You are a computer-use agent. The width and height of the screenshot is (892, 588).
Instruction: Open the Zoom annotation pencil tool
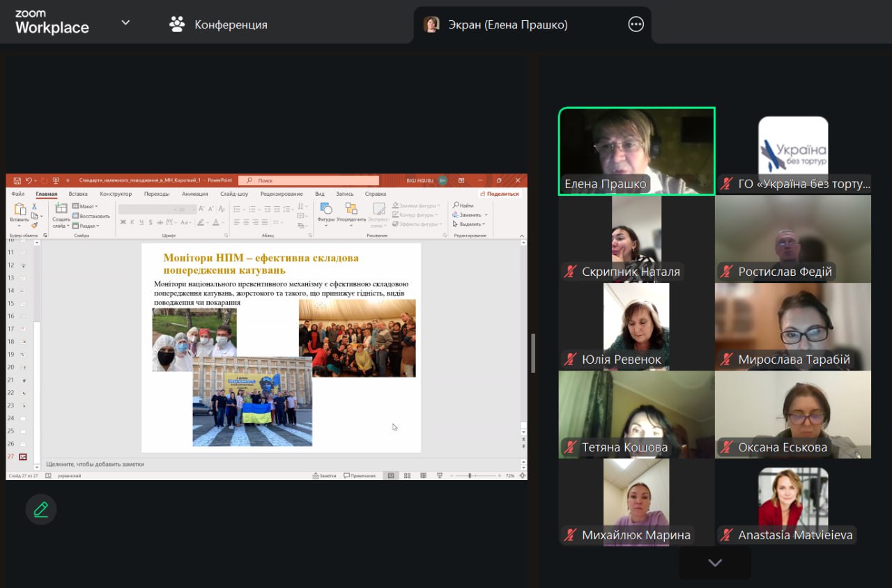point(41,509)
